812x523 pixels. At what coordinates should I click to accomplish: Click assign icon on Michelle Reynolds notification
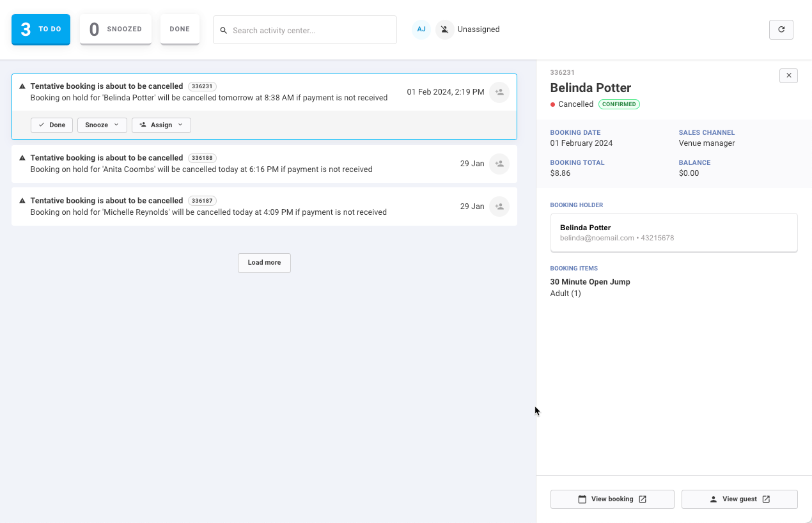(x=499, y=207)
